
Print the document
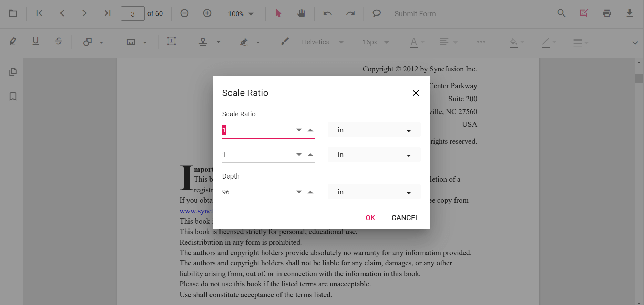click(x=607, y=13)
